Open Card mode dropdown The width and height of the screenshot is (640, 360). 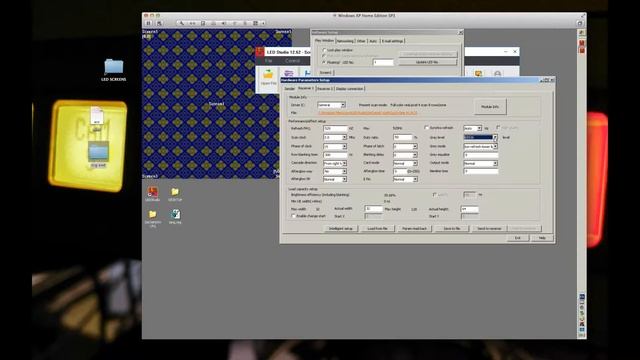(405, 163)
